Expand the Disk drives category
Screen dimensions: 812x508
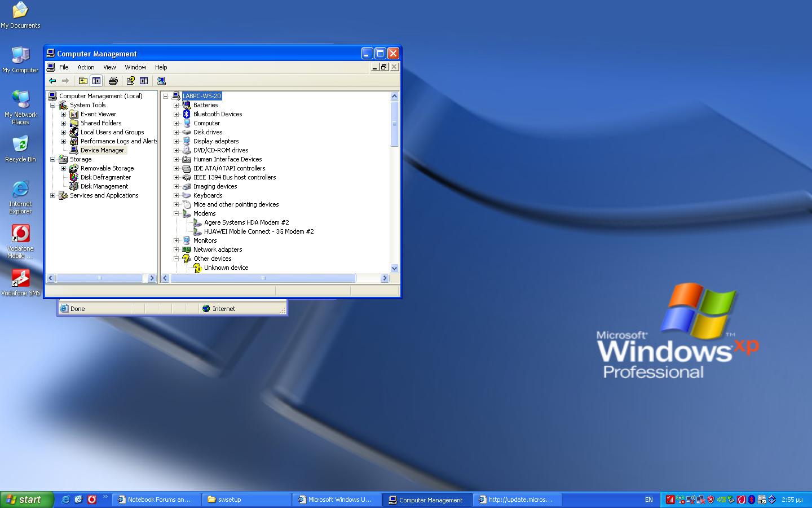(176, 132)
